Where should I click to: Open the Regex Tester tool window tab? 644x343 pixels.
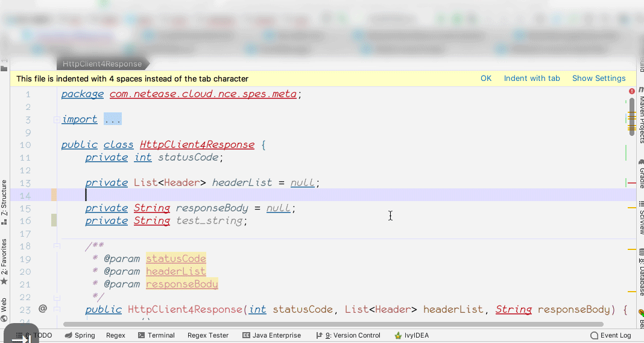coord(208,335)
